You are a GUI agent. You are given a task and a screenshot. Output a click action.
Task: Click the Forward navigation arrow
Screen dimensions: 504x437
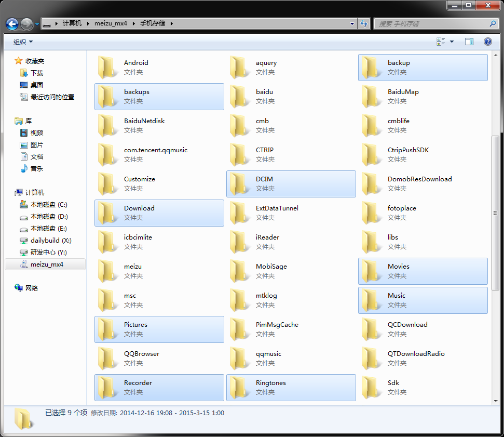click(26, 24)
